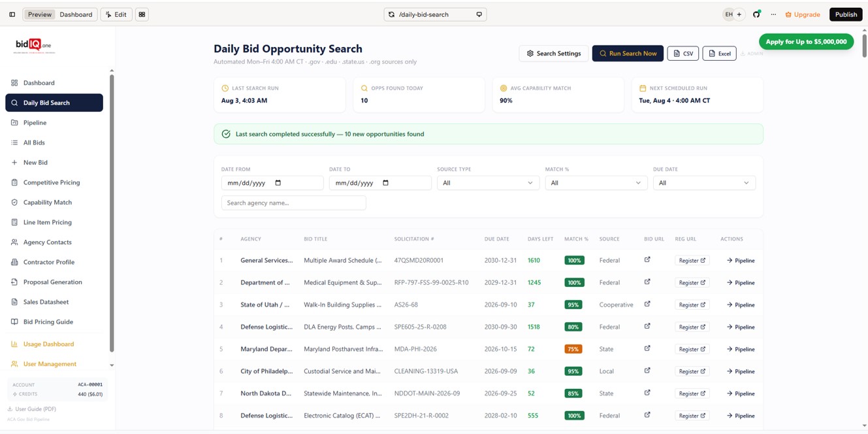This screenshot has height=434, width=868.
Task: Go to Pipeline in the sidebar
Action: click(54, 123)
